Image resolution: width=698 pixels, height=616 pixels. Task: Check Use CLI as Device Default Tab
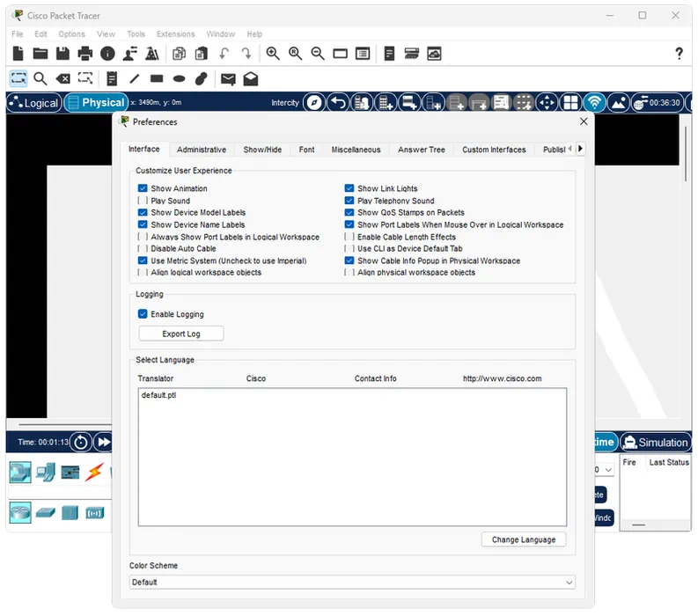coord(349,248)
